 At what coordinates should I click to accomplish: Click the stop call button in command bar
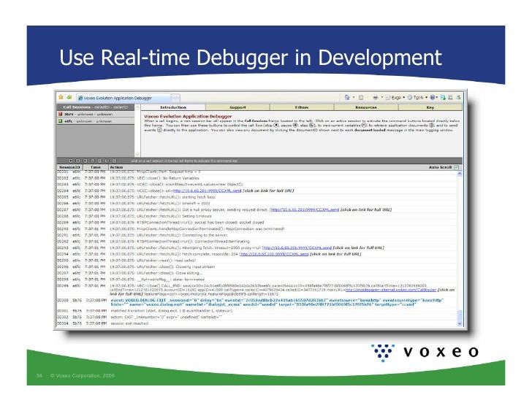[71, 161]
